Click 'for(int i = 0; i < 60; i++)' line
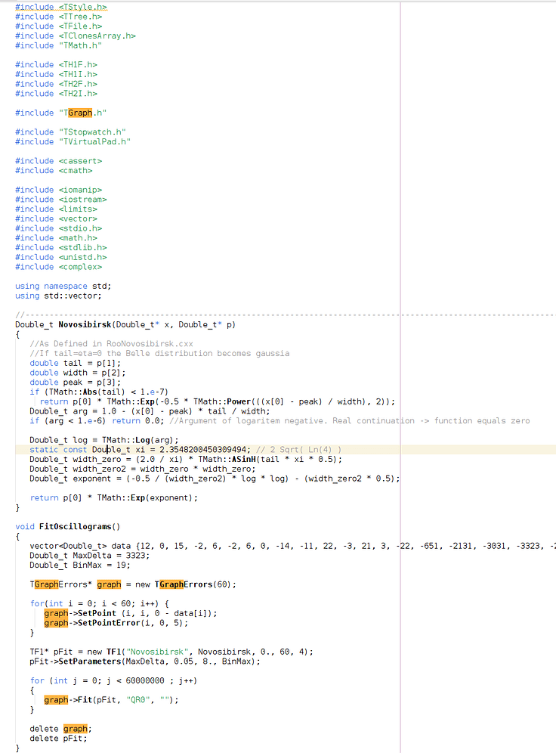This screenshot has width=556, height=756. tap(99, 603)
